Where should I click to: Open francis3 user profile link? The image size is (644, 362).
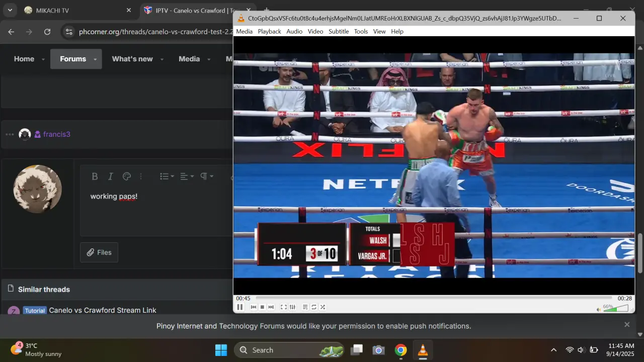point(57,134)
